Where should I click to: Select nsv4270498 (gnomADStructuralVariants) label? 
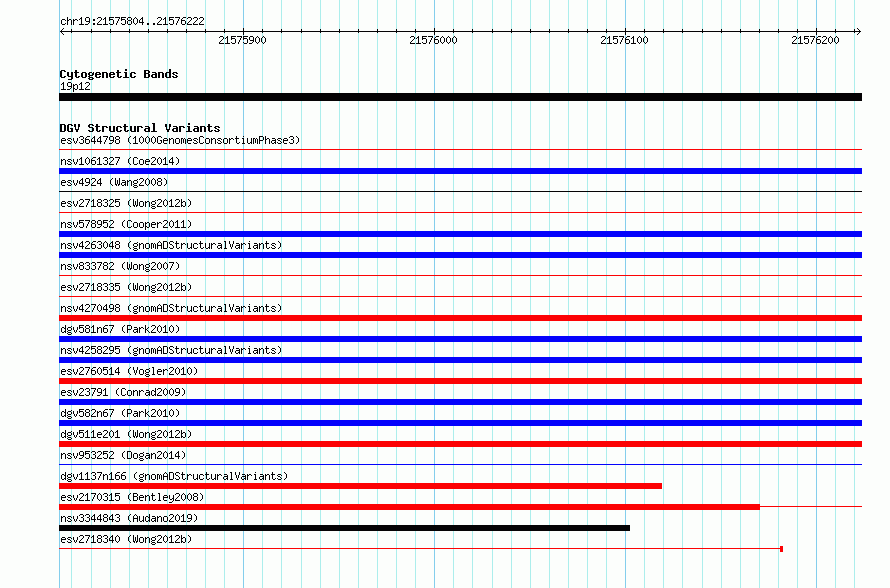tap(171, 308)
